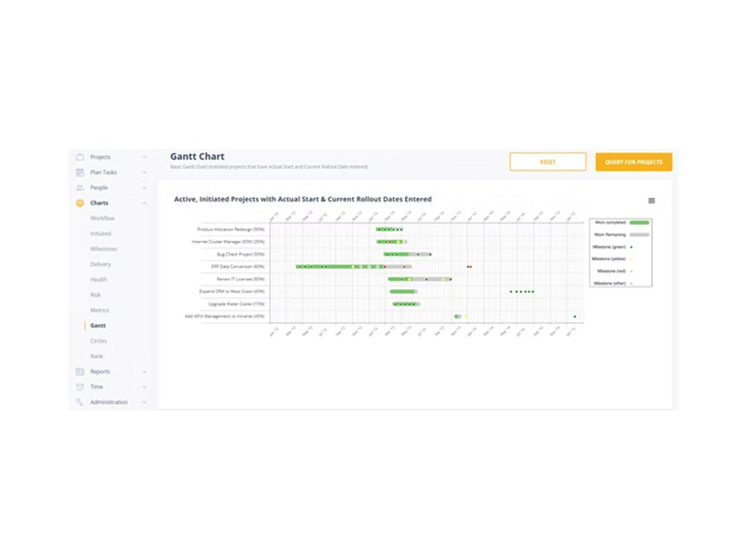Click the People icon in sidebar
This screenshot has width=747, height=560.
click(x=80, y=188)
